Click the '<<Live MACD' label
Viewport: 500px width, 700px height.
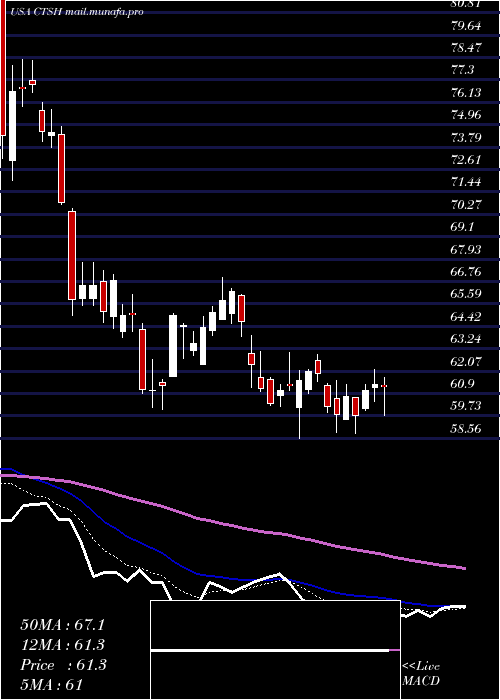point(421,673)
